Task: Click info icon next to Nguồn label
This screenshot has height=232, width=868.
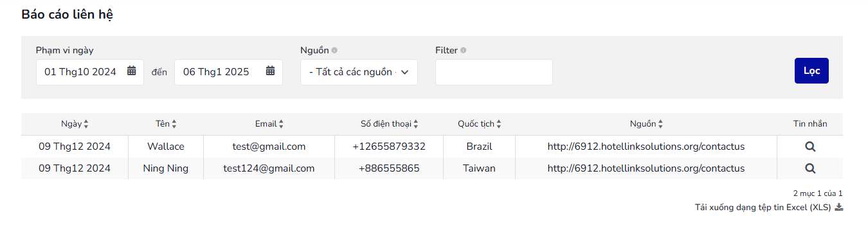Action: 334,50
